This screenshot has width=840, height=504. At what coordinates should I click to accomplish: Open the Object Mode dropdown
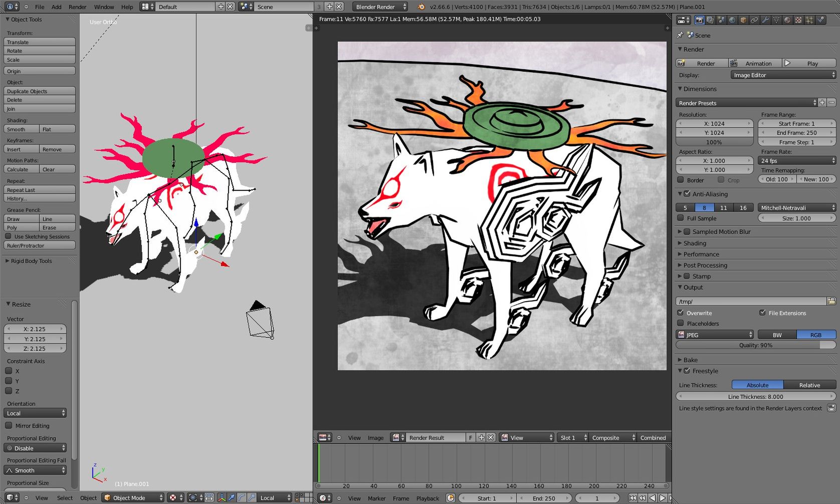(x=133, y=498)
